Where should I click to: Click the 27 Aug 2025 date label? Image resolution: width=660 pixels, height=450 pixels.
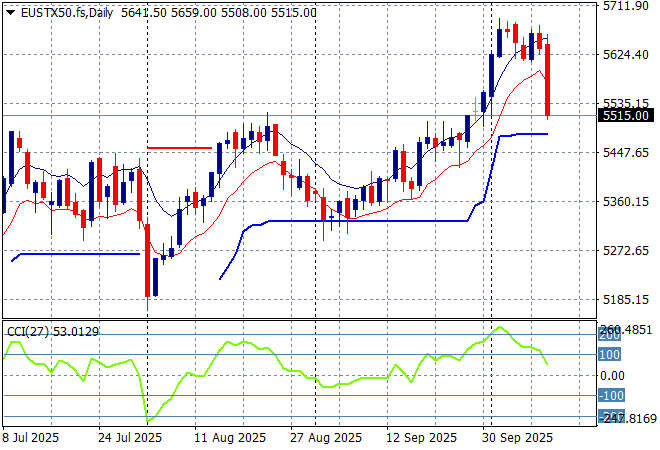tap(326, 438)
